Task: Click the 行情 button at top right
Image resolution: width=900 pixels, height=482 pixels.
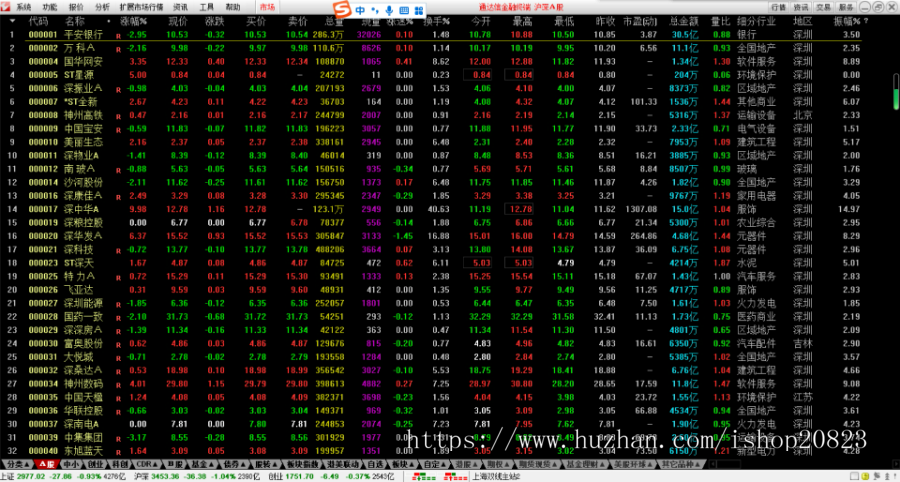Action: coord(778,7)
